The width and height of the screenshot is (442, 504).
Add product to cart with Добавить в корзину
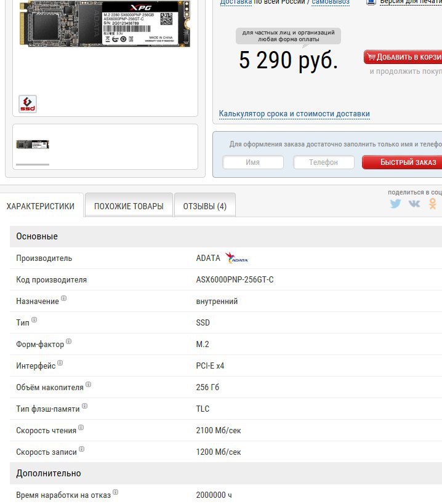(403, 57)
